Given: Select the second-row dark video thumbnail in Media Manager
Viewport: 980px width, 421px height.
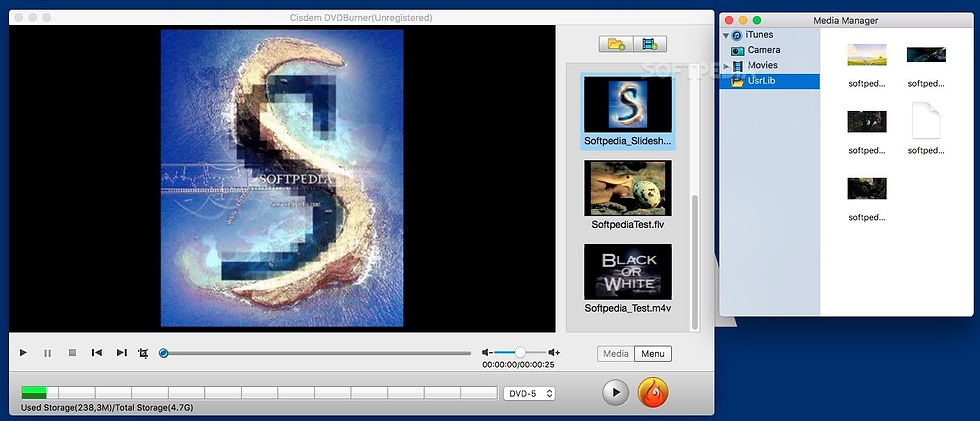Looking at the screenshot, I should [x=867, y=121].
